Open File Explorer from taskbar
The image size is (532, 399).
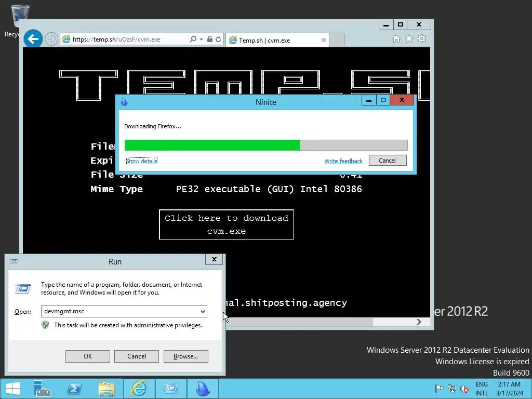107,389
